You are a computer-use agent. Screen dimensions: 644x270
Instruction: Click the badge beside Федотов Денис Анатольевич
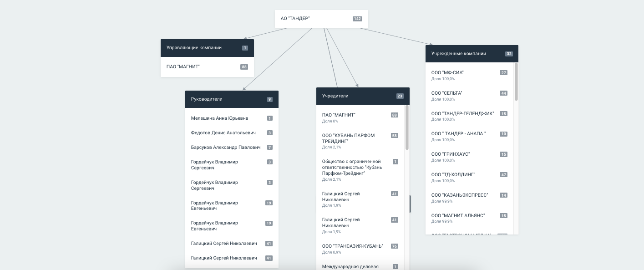(x=269, y=133)
